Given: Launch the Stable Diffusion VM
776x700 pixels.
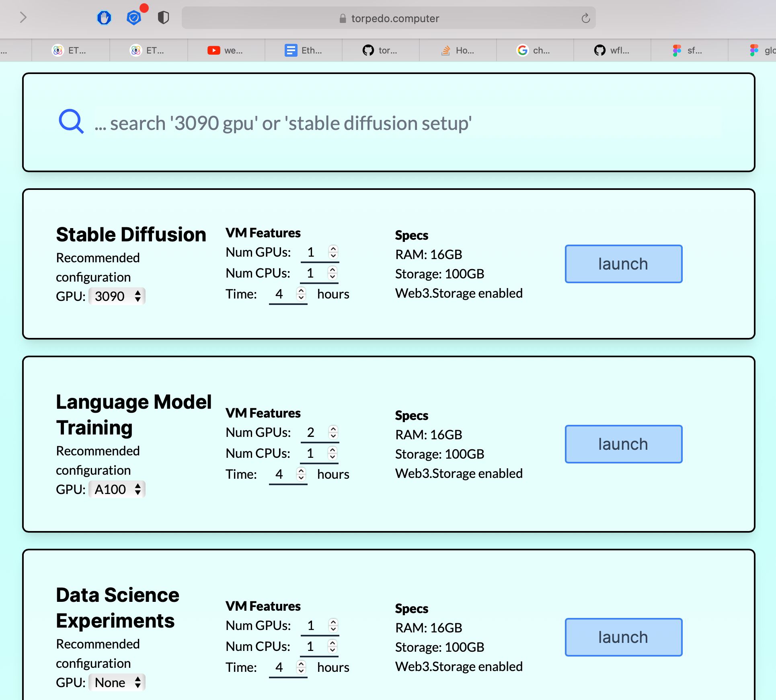Looking at the screenshot, I should click(x=623, y=264).
